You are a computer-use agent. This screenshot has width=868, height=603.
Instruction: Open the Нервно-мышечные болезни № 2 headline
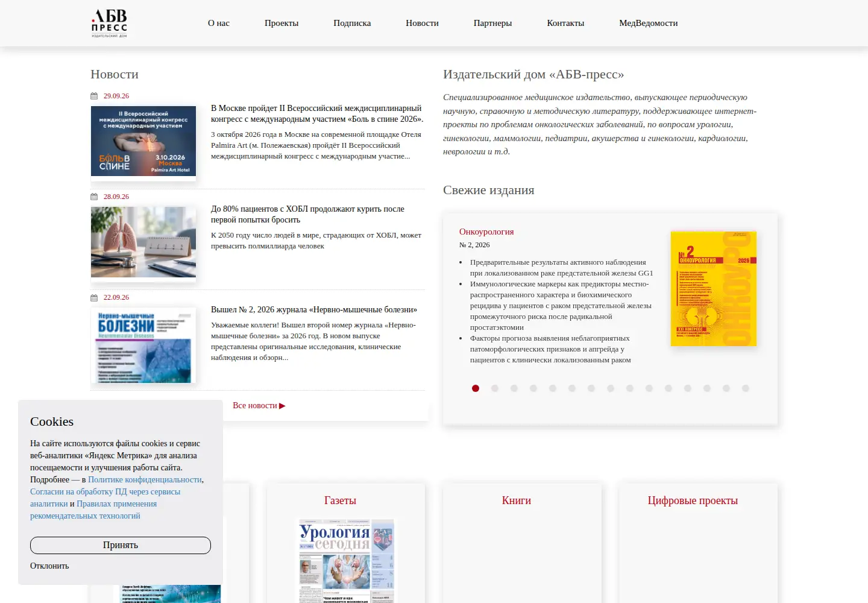[x=314, y=309]
